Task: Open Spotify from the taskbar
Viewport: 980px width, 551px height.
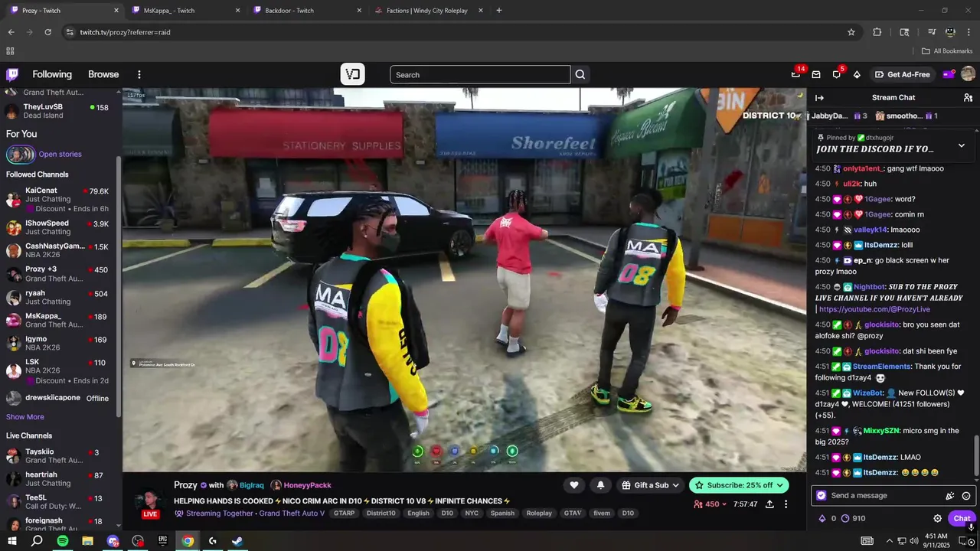Action: click(x=63, y=541)
